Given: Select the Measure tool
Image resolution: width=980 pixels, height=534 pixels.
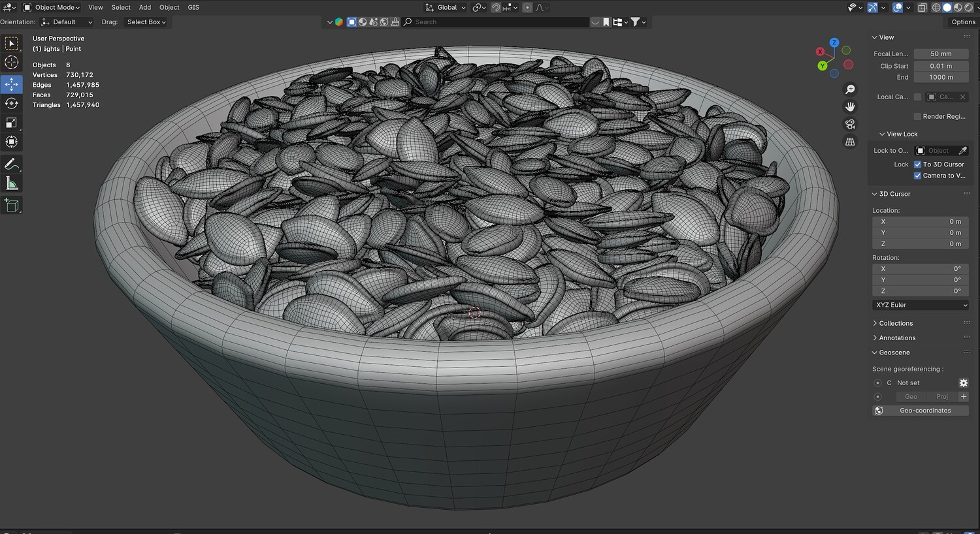Looking at the screenshot, I should 12,183.
